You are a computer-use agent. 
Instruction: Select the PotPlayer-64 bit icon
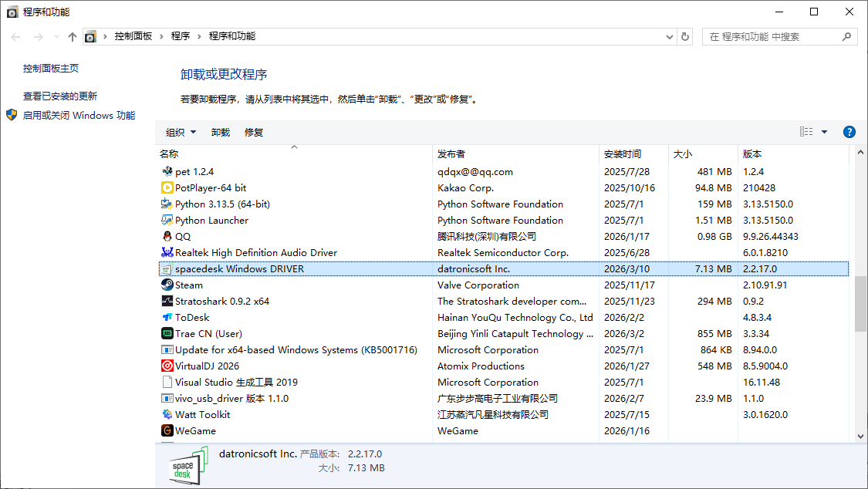pos(167,188)
